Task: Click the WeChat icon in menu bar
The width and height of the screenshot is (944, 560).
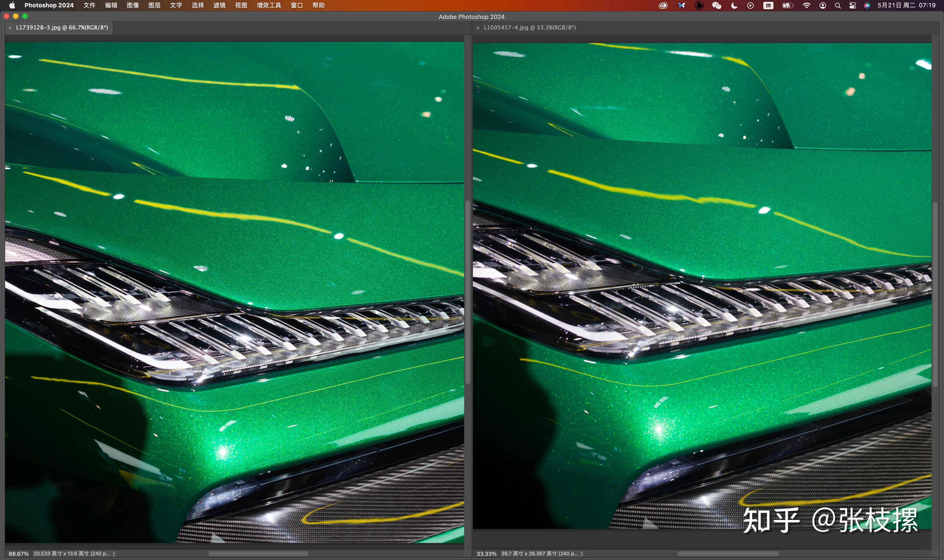Action: pos(716,5)
